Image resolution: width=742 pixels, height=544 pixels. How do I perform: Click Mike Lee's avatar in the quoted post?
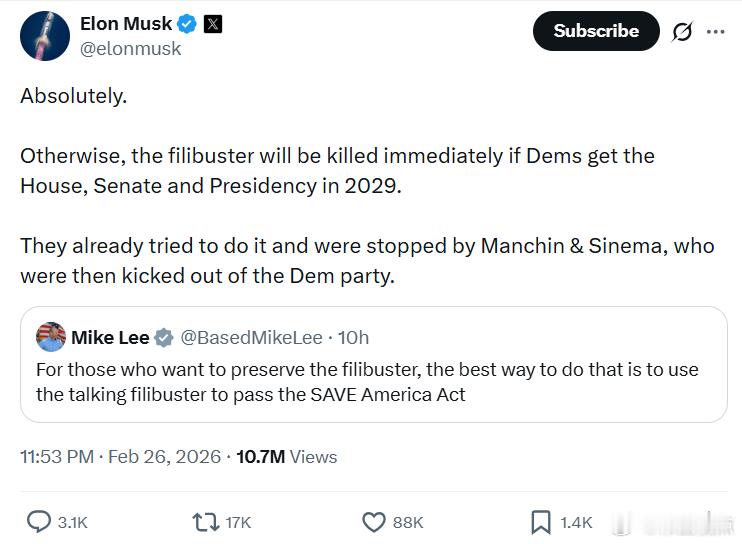51,338
